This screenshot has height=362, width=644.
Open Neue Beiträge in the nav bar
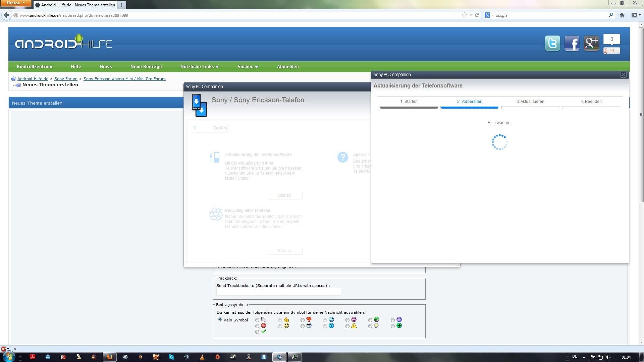pyautogui.click(x=146, y=66)
